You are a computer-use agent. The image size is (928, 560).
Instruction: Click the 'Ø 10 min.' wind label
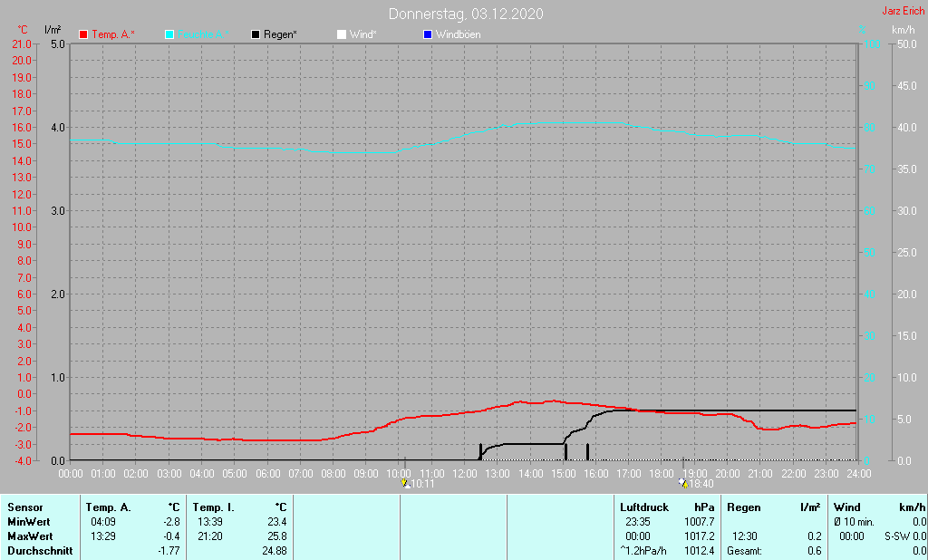854,522
